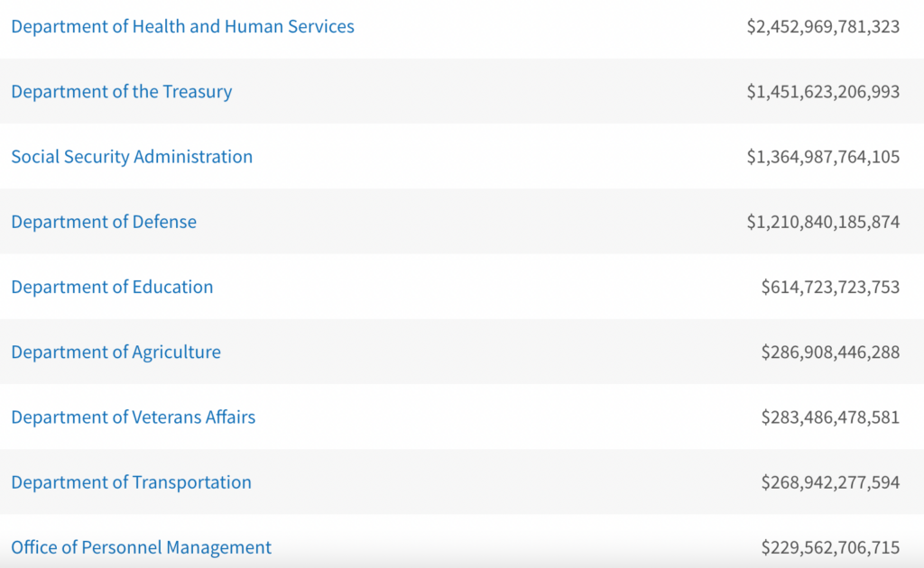Select the Department of Transportation link

coord(131,482)
